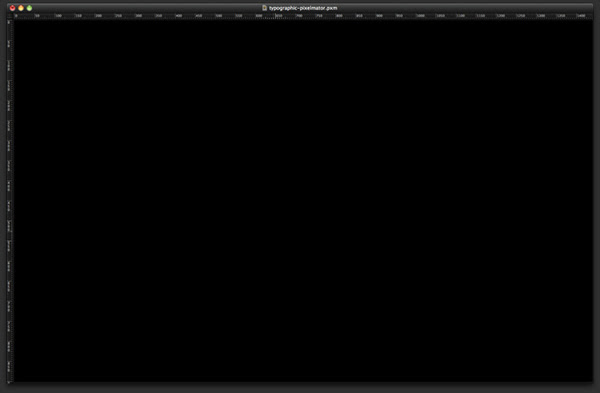Click the green zoom window button

[29, 8]
